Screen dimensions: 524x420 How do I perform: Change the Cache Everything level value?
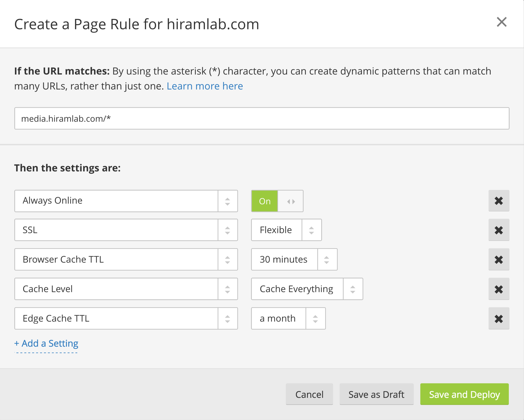pos(307,289)
